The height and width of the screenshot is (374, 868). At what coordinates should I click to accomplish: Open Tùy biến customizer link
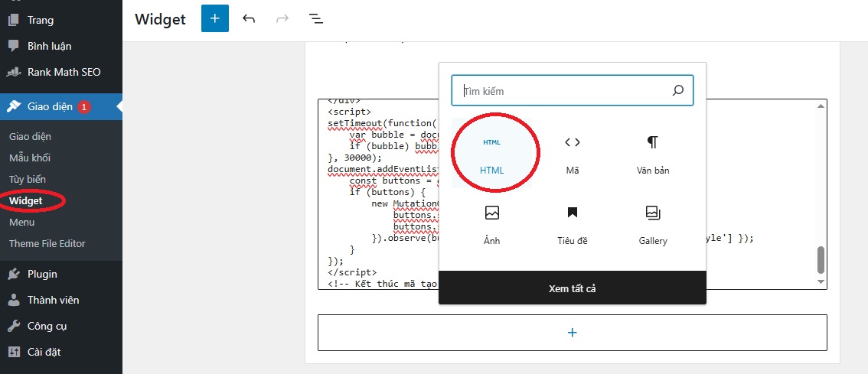click(27, 179)
